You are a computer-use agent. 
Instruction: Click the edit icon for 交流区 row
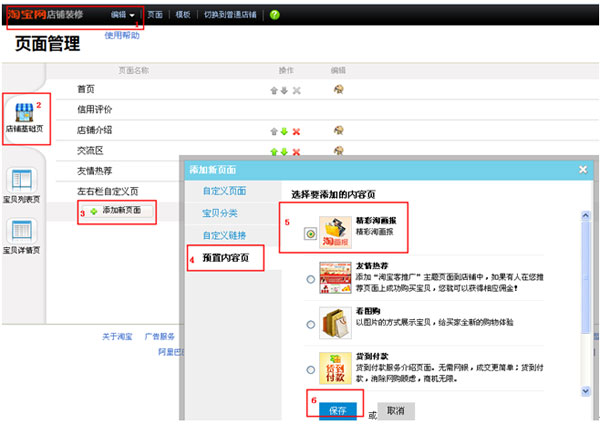point(338,150)
